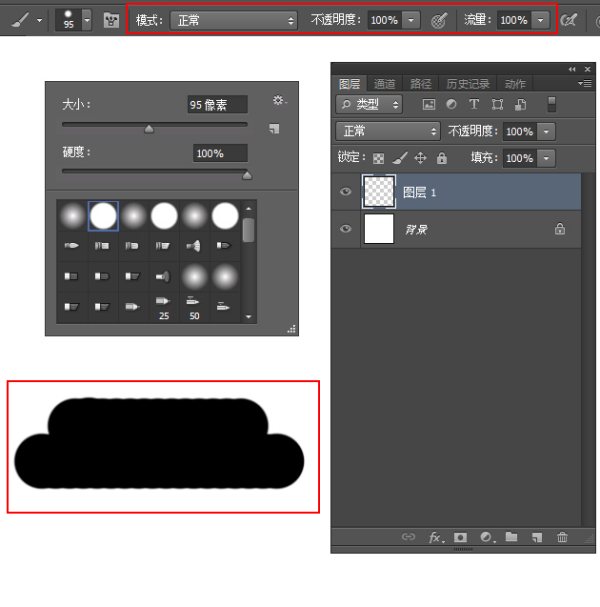Enable the airbrush mode icon
Viewport: 600px width, 607px height.
(x=569, y=20)
